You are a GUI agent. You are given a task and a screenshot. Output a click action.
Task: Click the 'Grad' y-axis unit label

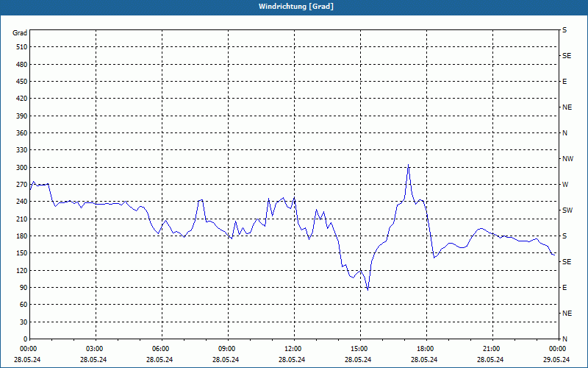pyautogui.click(x=20, y=33)
